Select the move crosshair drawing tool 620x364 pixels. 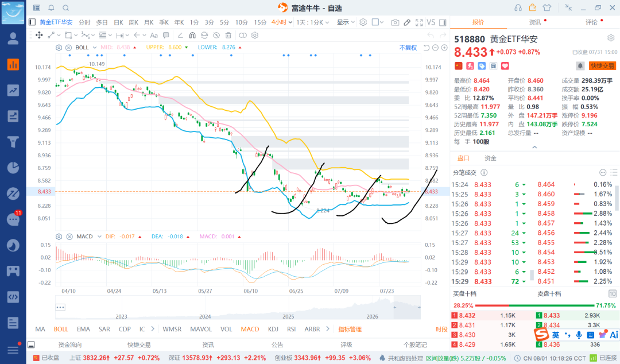[39, 35]
